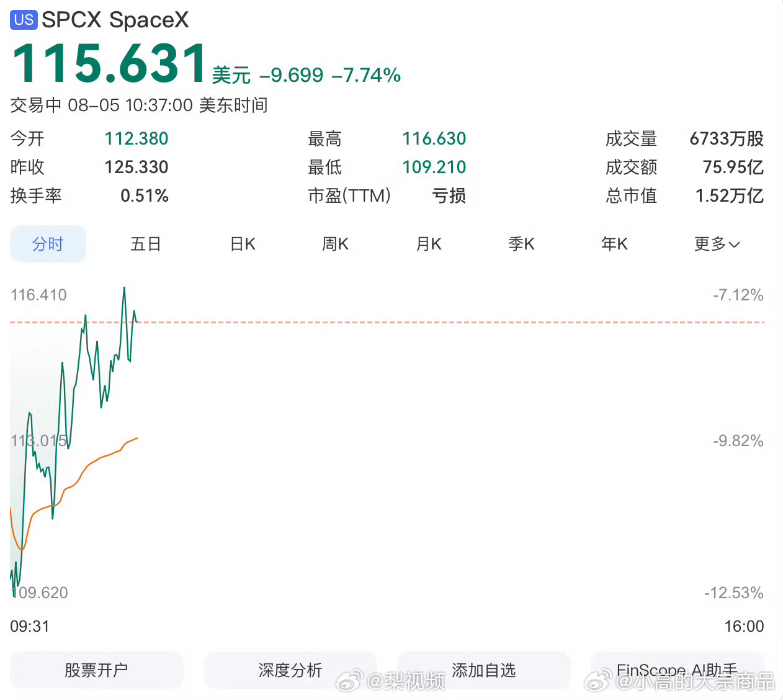Viewport: 783px width, 700px height.
Task: Select the 周K weekly candlestick tab
Action: coord(335,244)
